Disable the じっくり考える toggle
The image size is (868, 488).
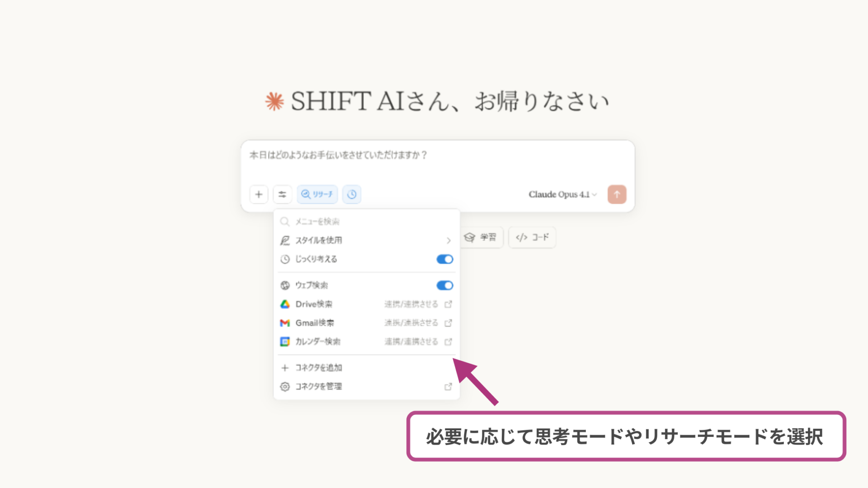point(444,259)
